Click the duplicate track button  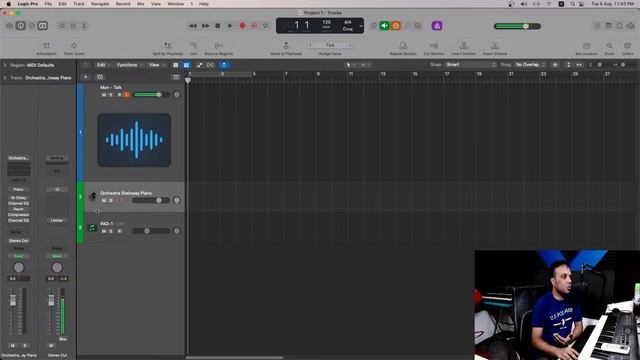[x=100, y=77]
